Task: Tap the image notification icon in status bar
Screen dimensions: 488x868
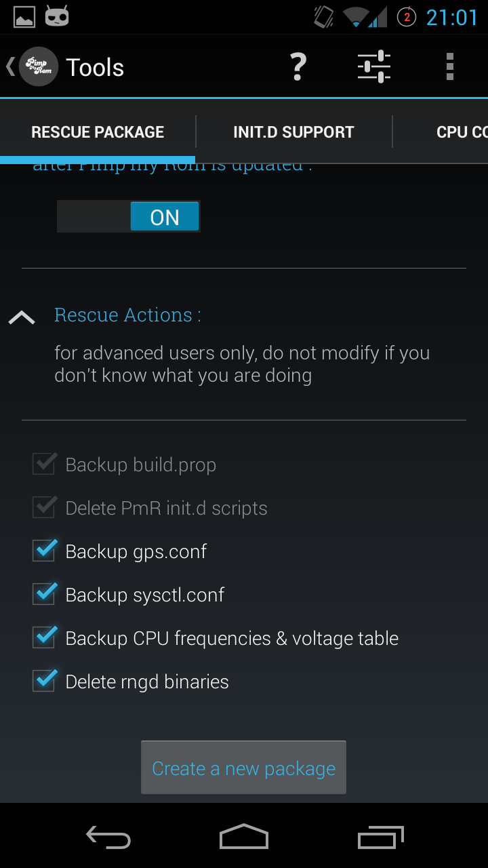Action: (24, 17)
